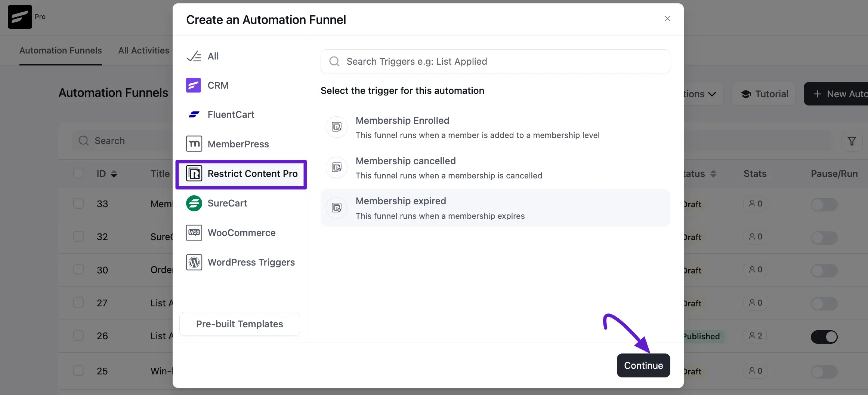
Task: Choose the Membership cancelled trigger
Action: pyautogui.click(x=495, y=168)
